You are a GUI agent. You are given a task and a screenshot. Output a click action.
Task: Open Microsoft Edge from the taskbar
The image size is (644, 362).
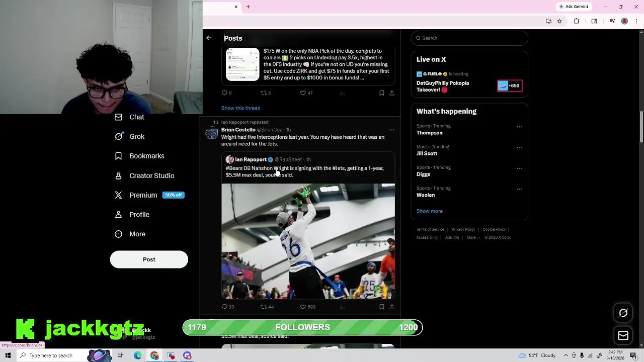point(138,355)
